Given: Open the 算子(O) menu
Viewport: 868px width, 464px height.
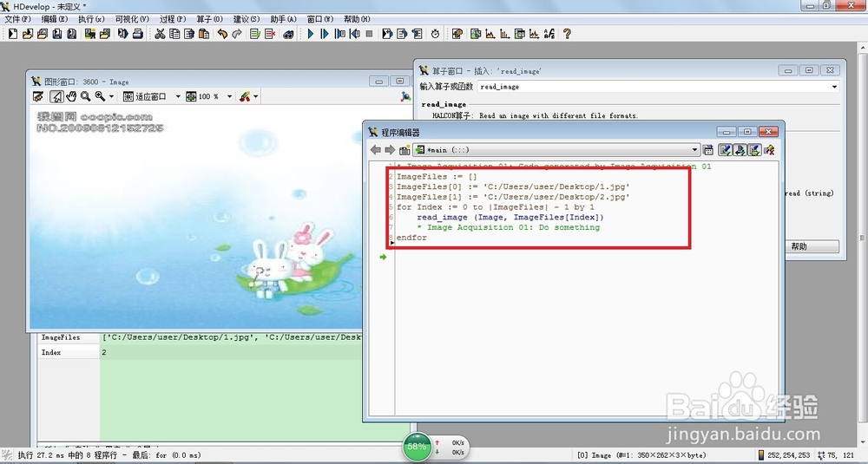Looking at the screenshot, I should click(x=210, y=19).
